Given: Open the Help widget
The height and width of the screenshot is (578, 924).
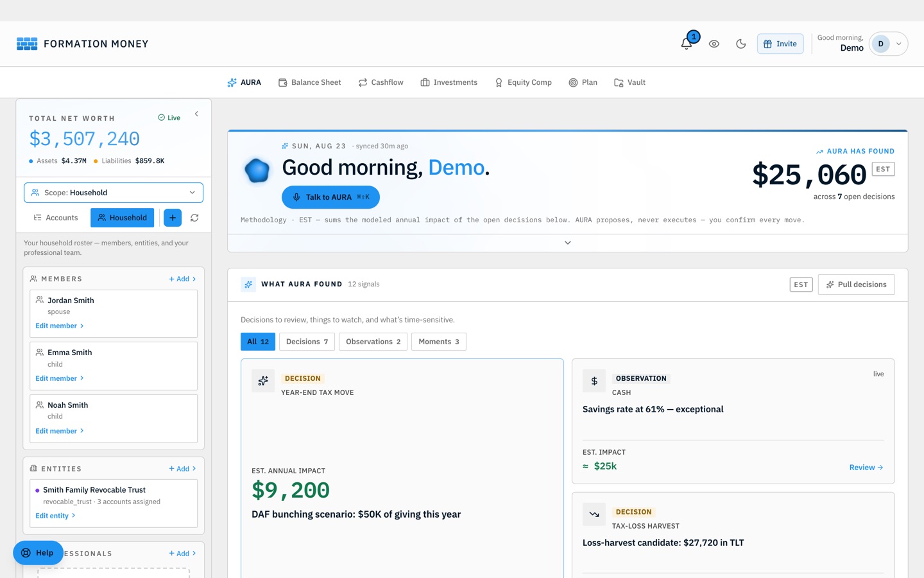Looking at the screenshot, I should tap(38, 553).
